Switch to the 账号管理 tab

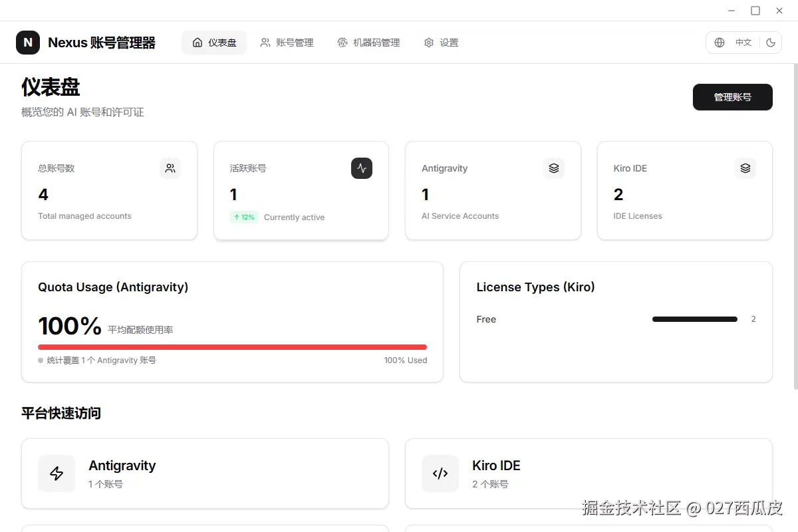[287, 42]
